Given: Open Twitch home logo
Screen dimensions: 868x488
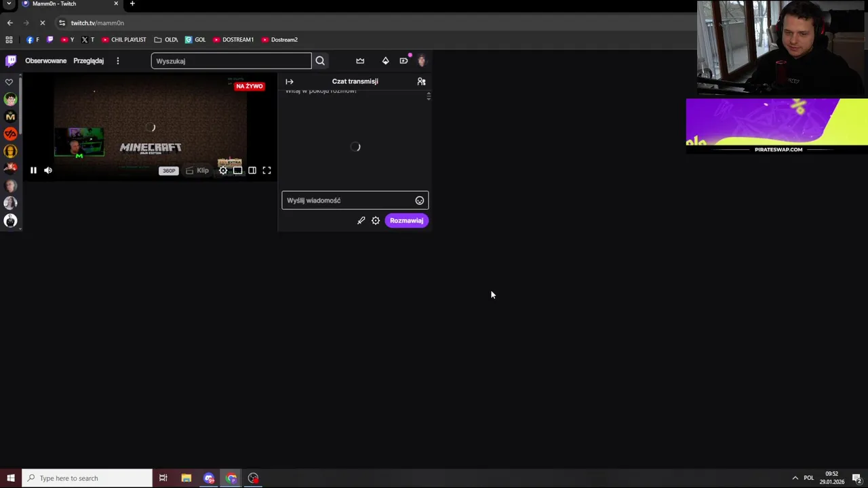Looking at the screenshot, I should (x=11, y=61).
